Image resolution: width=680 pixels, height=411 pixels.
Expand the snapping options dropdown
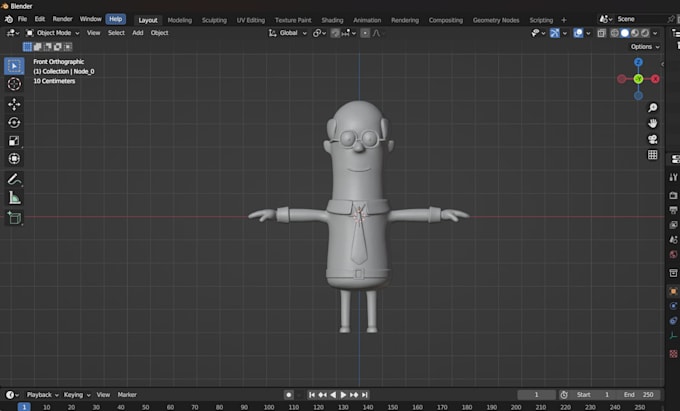(x=349, y=33)
